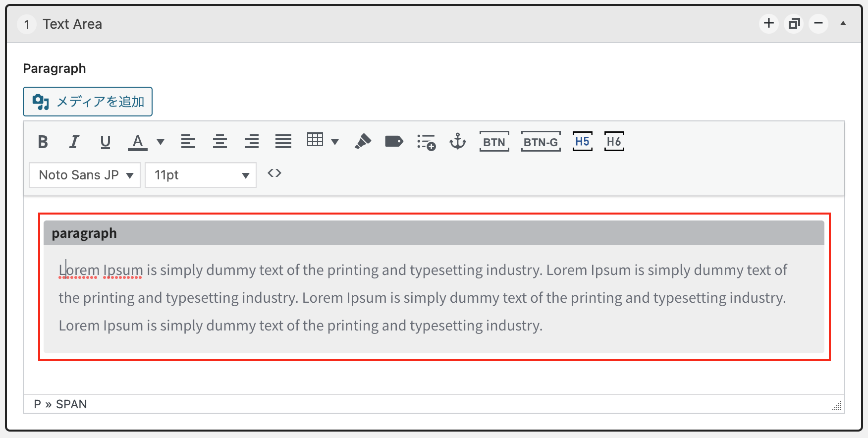Align text to the right
Viewport: 868px width, 438px height.
coord(252,142)
